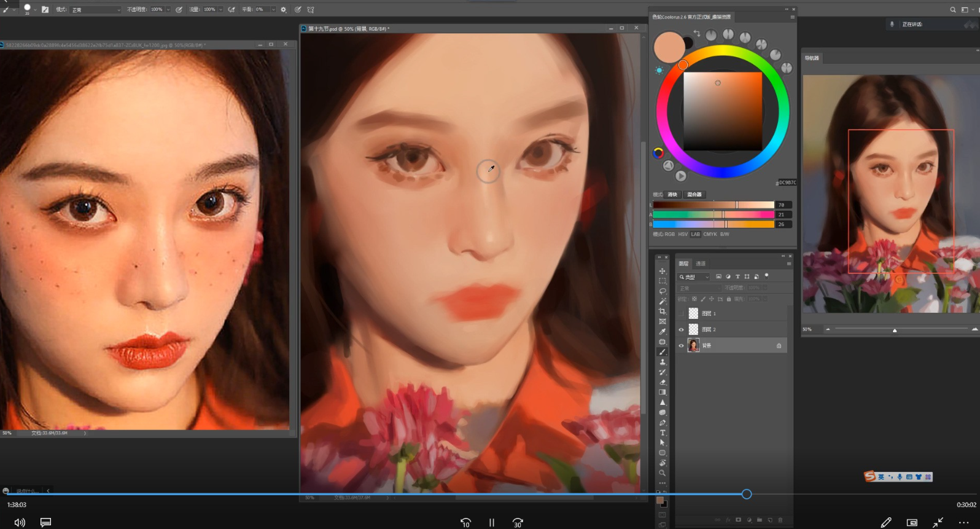The width and height of the screenshot is (980, 529).
Task: Select the Healing Brush patch tool
Action: (662, 342)
